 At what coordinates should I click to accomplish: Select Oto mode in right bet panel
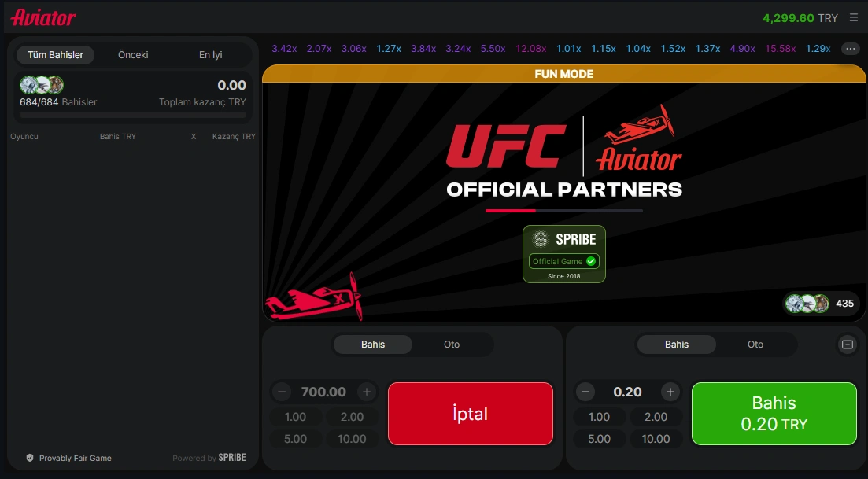[x=755, y=344]
